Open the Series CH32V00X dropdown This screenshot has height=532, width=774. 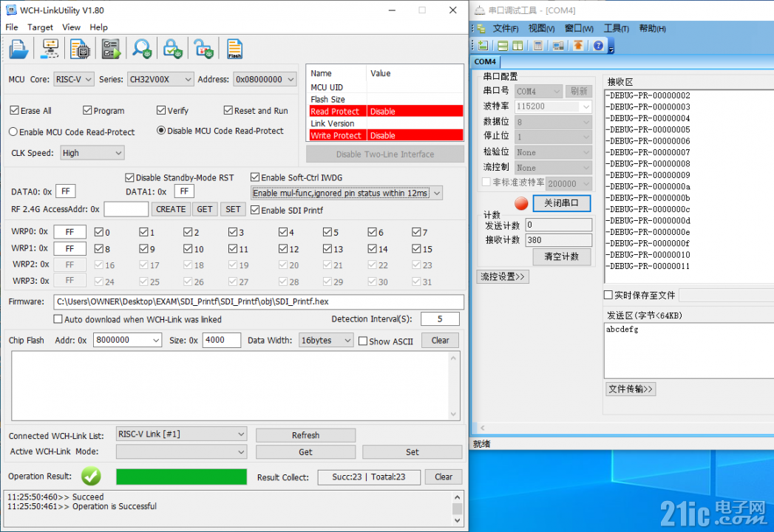pos(160,80)
